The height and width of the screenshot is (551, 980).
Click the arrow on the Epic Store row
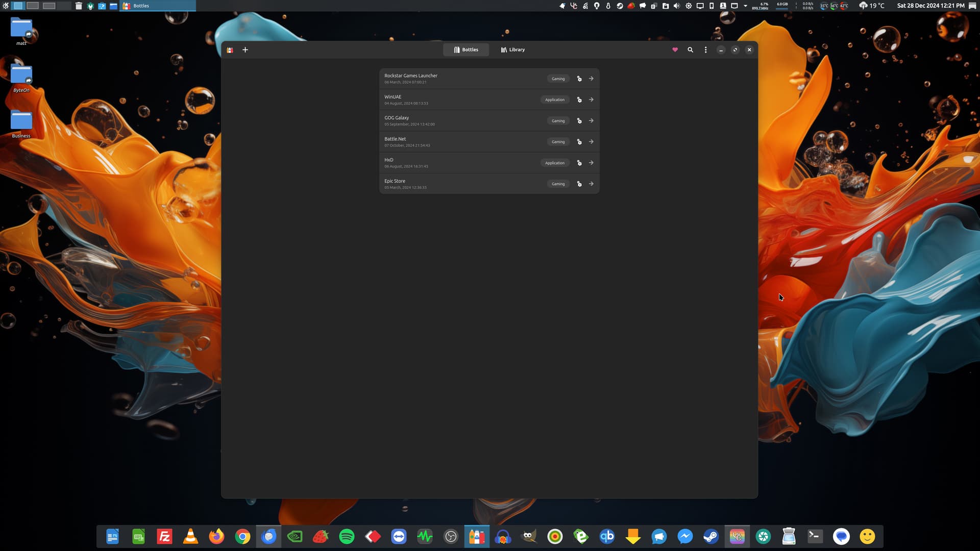[591, 184]
